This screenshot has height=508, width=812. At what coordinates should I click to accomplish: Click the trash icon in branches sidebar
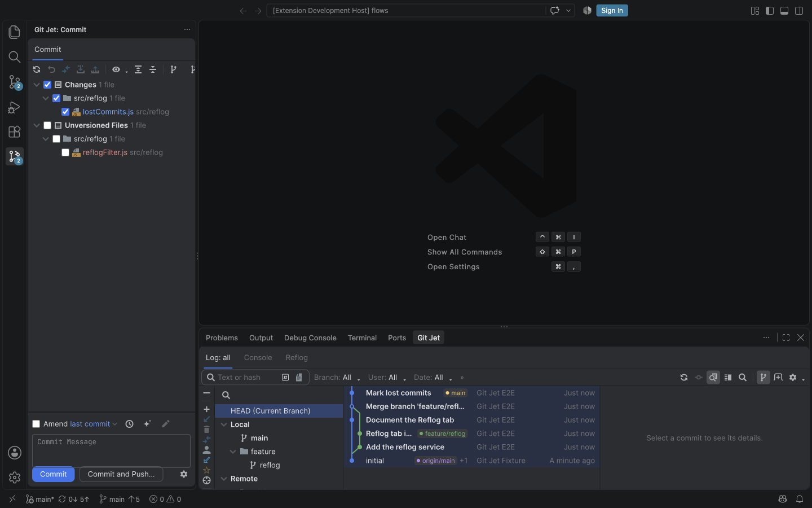(x=206, y=430)
